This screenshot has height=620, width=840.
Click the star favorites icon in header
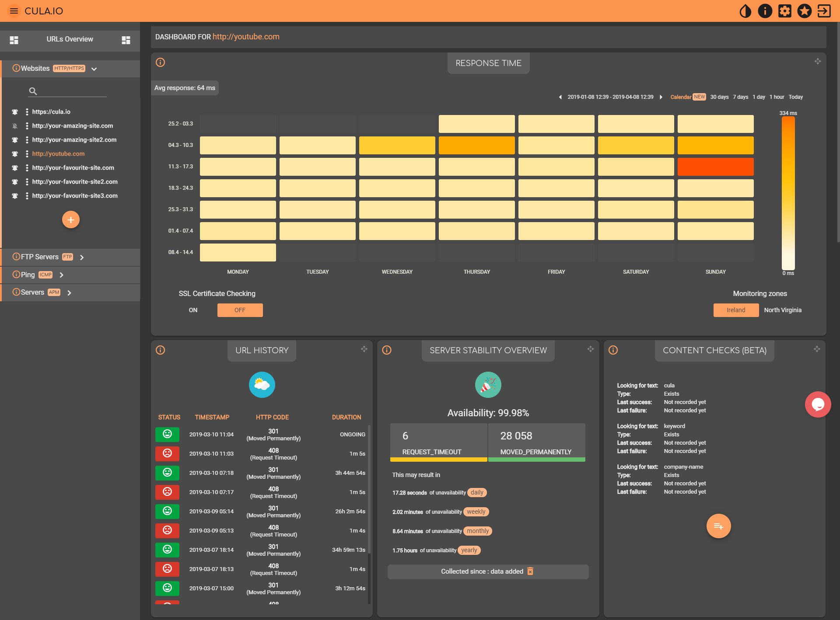tap(804, 11)
